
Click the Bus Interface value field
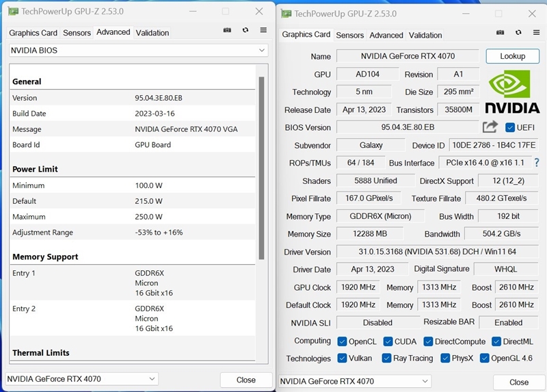click(x=485, y=163)
